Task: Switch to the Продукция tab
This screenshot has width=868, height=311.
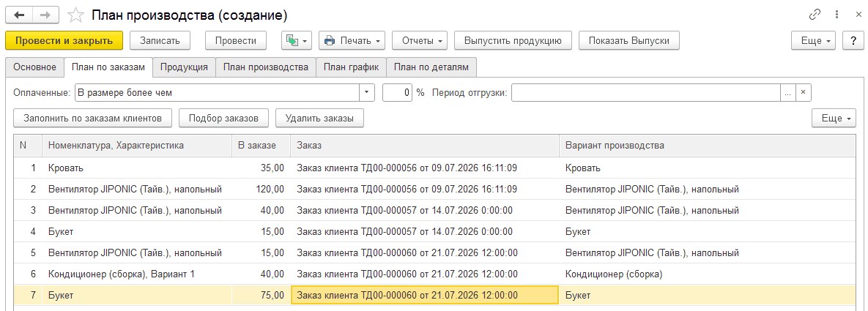Action: [x=185, y=67]
